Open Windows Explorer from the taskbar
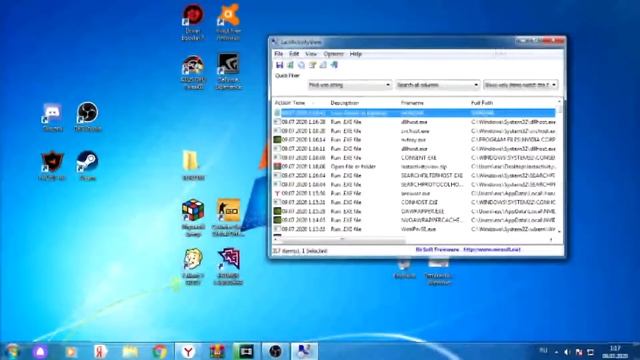Screen dimensions: 640x360 130,351
